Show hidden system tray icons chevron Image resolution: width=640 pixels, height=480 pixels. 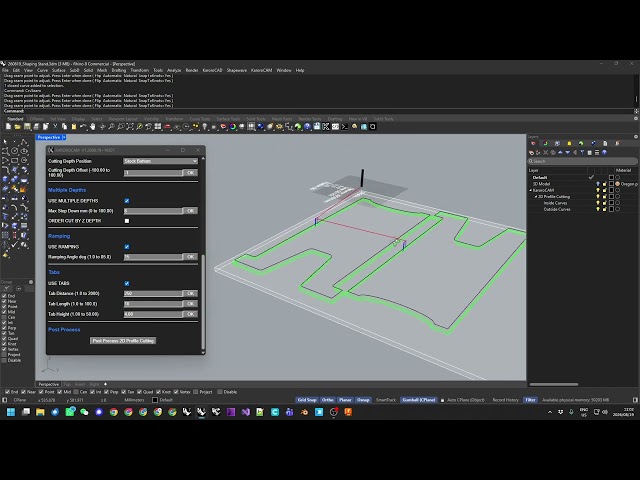click(x=550, y=412)
